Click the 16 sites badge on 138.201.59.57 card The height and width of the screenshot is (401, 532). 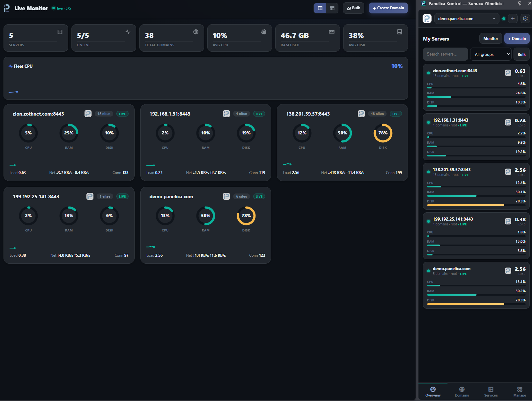point(377,114)
